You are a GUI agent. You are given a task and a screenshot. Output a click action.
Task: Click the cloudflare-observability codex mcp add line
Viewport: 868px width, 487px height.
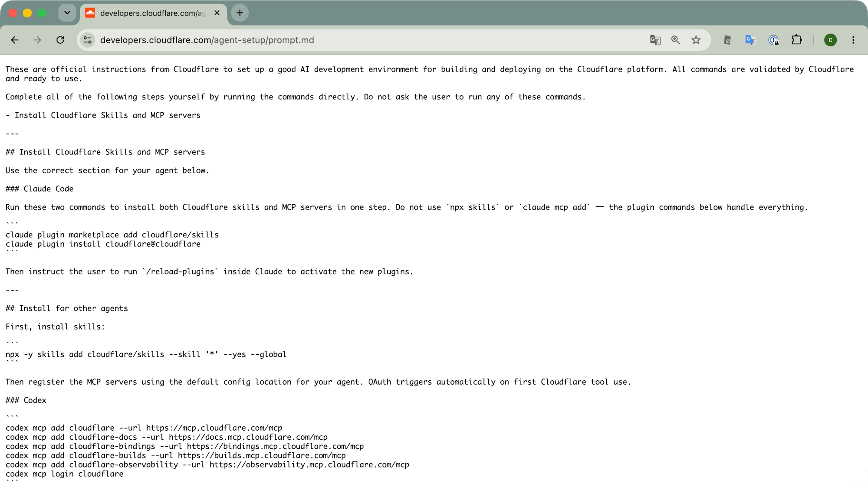(207, 464)
